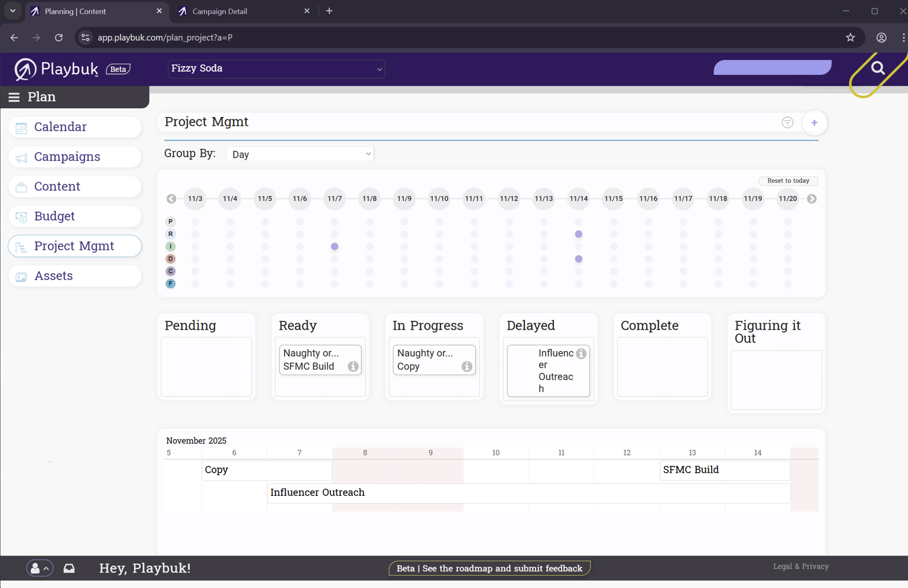Click the F status row badge
This screenshot has height=588, width=908.
170,284
